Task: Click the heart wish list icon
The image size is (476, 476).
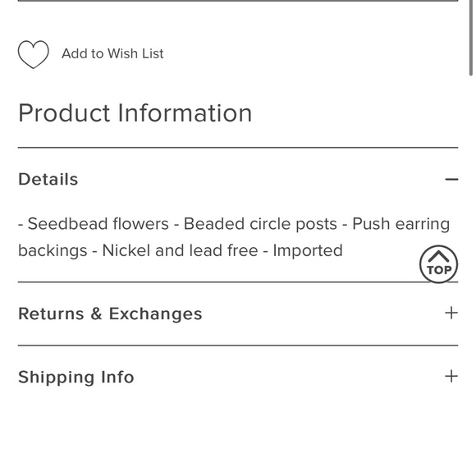Action: pyautogui.click(x=34, y=54)
